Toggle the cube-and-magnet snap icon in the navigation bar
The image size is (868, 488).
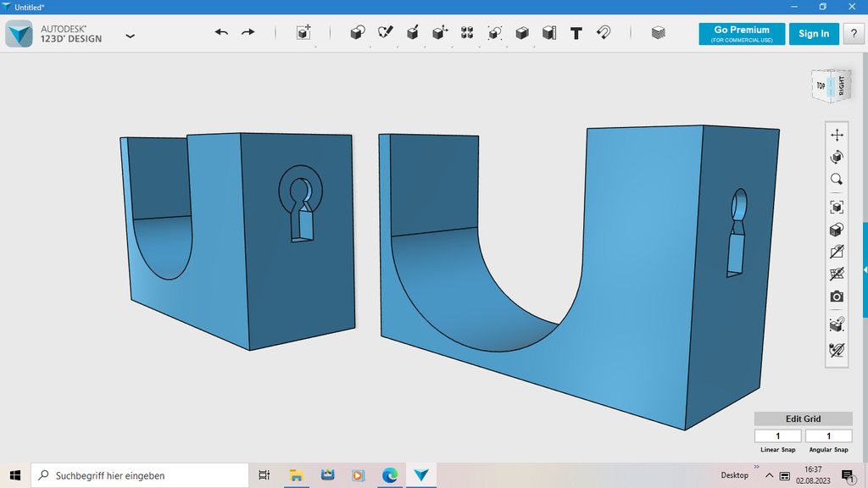pyautogui.click(x=837, y=324)
